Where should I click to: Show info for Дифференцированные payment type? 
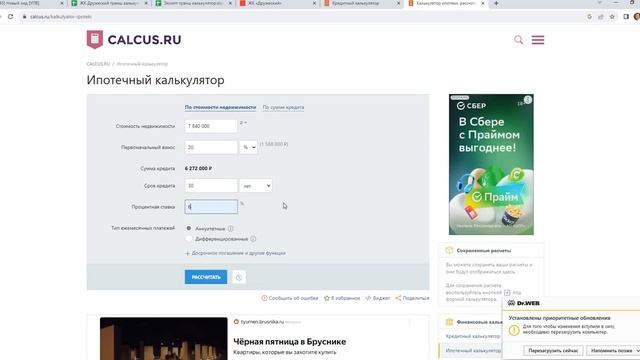coord(253,239)
